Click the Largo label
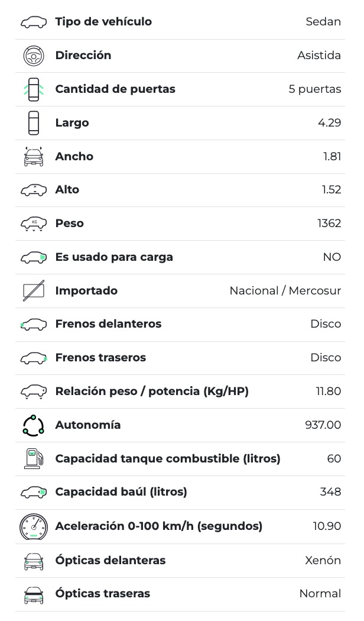The width and height of the screenshot is (364, 621). click(72, 123)
